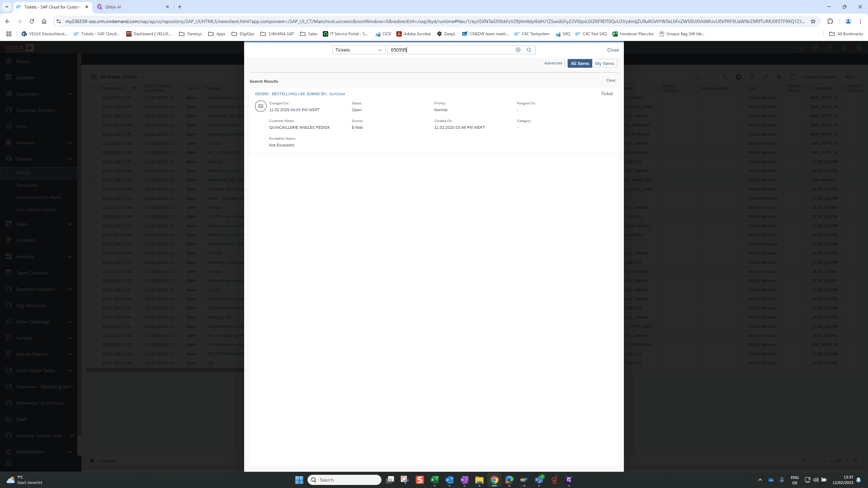This screenshot has height=488, width=868.
Task: Open Microsoft Teams from the taskbar
Action: [x=539, y=480]
